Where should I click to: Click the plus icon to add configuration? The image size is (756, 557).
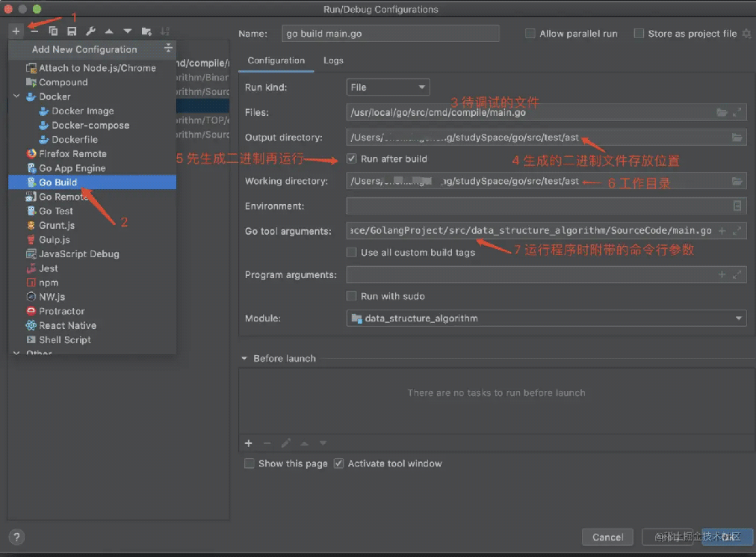pos(16,31)
